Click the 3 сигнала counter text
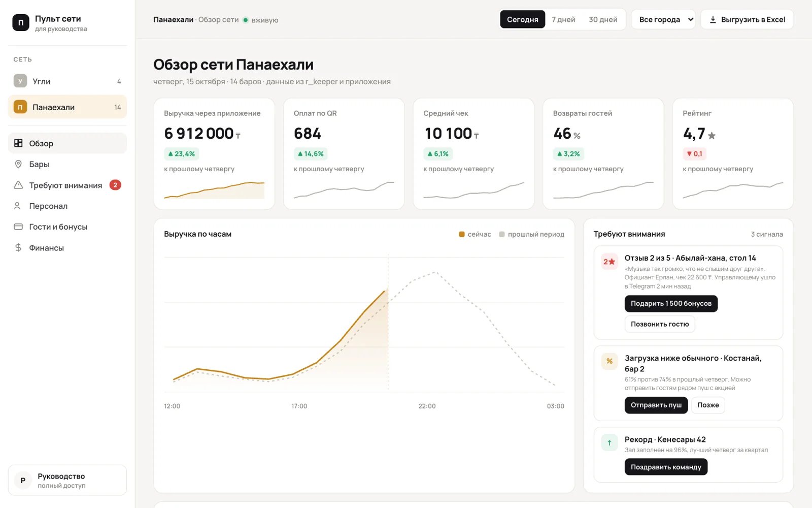 coord(767,234)
